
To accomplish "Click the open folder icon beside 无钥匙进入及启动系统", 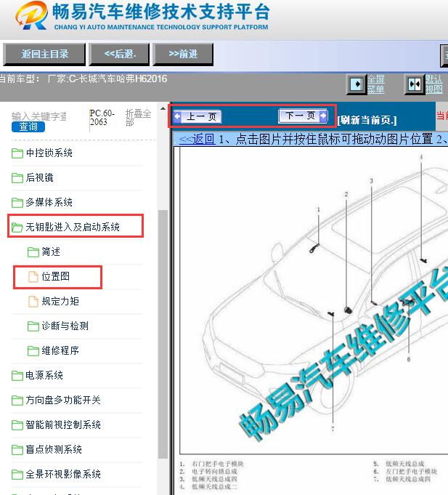I will [17, 228].
